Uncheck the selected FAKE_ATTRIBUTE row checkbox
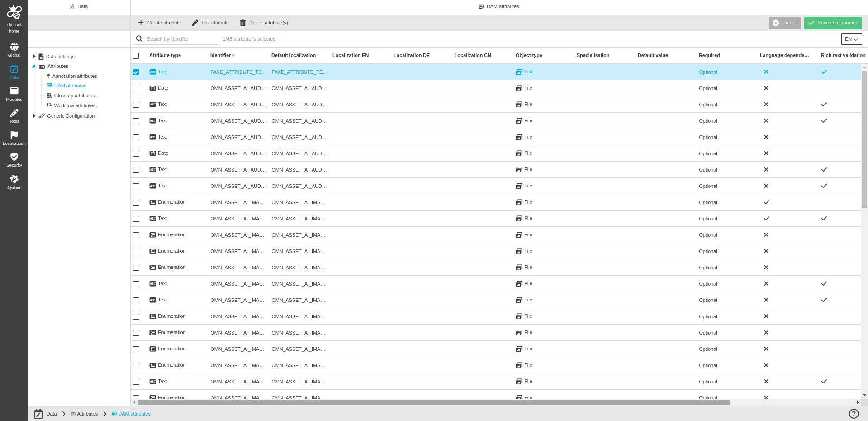This screenshot has height=421, width=868. tap(136, 72)
